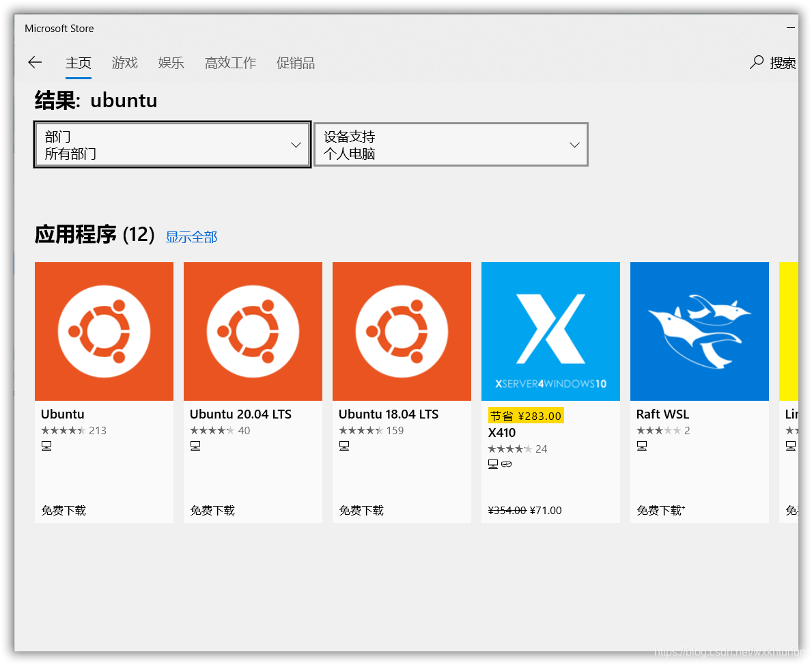Click the Ubuntu 20.04 LTS title text
Image resolution: width=812 pixels, height=665 pixels.
(x=240, y=414)
